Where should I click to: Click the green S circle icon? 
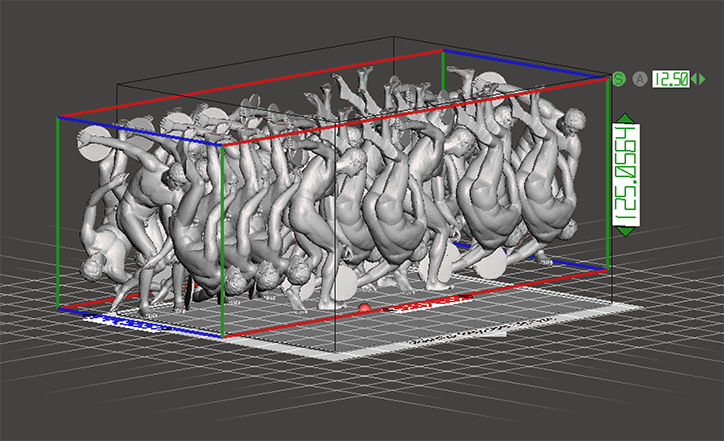[x=619, y=79]
